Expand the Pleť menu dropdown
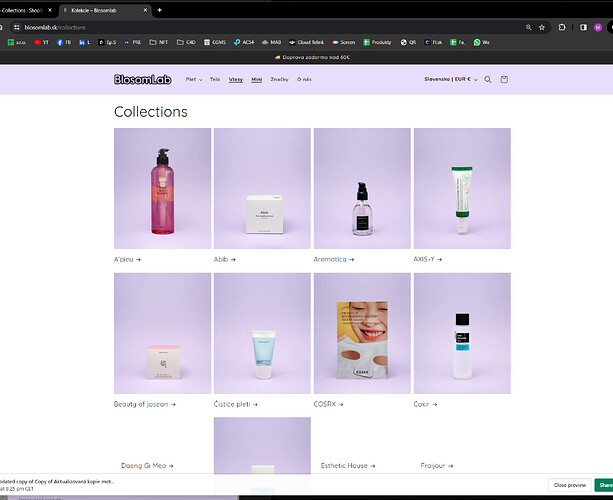 pos(192,79)
